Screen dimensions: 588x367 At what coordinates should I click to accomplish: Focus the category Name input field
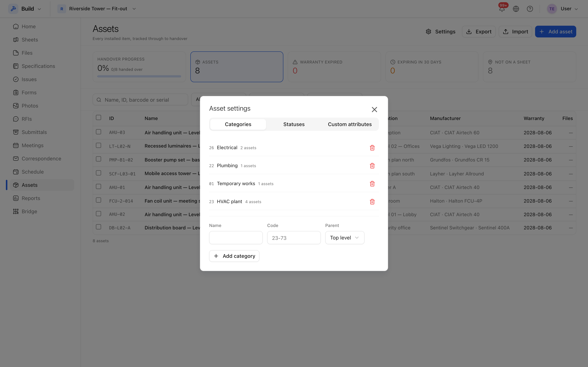tap(236, 238)
